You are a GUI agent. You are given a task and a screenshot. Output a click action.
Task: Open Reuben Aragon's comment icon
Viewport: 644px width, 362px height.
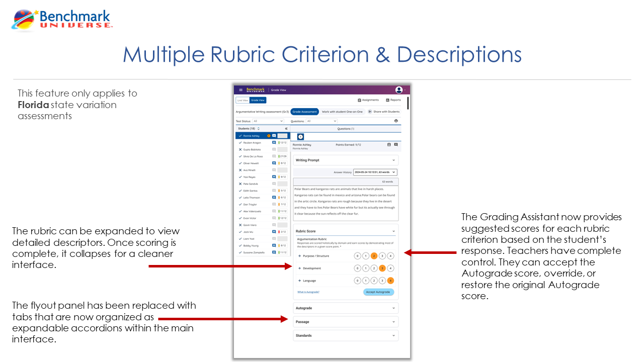tap(274, 143)
